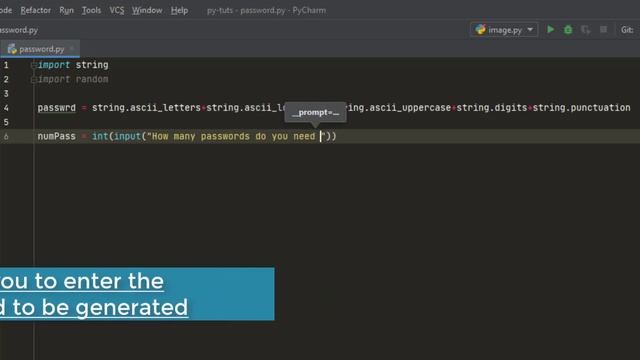The height and width of the screenshot is (360, 640).
Task: Click 'string.digits' on line 4
Action: [x=491, y=108]
